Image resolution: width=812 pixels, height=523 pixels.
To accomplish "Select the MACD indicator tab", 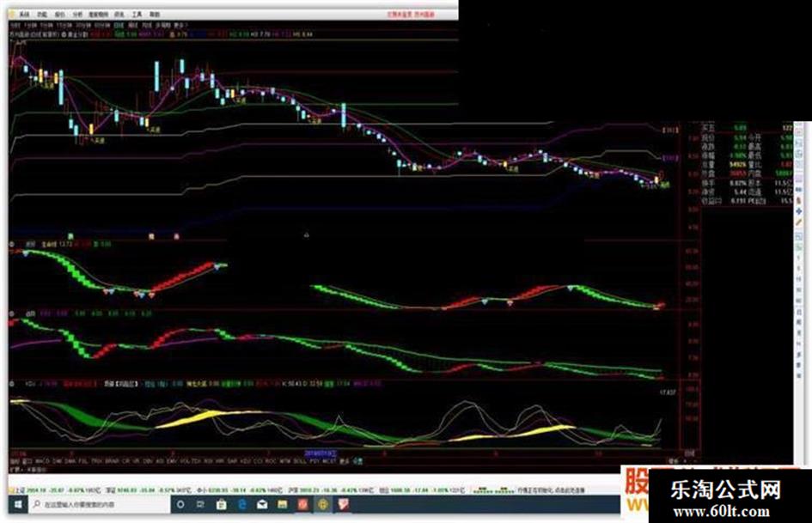I will click(43, 460).
